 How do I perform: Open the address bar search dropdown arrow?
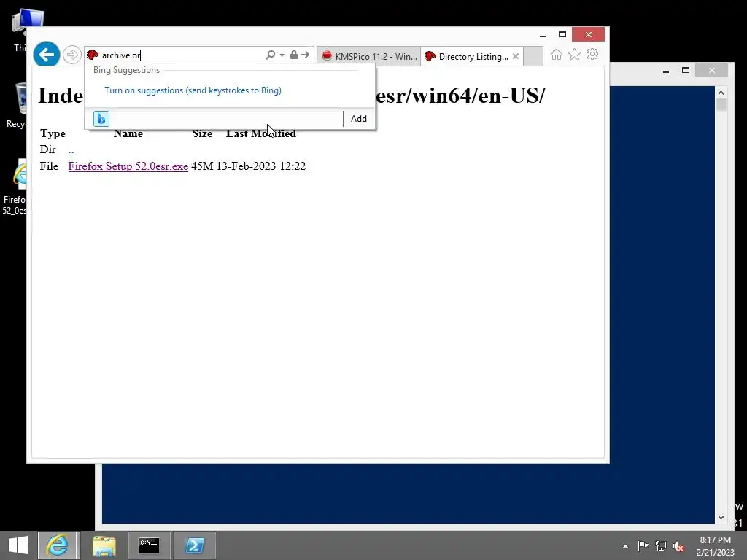282,55
